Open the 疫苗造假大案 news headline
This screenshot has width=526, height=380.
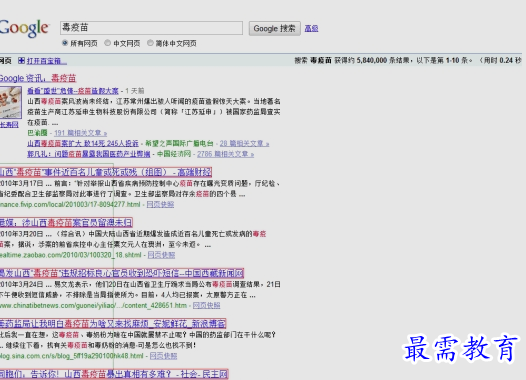pos(73,91)
